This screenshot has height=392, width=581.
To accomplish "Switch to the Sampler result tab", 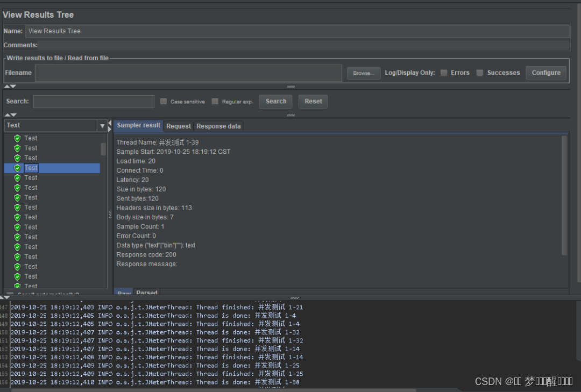I will pyautogui.click(x=138, y=126).
